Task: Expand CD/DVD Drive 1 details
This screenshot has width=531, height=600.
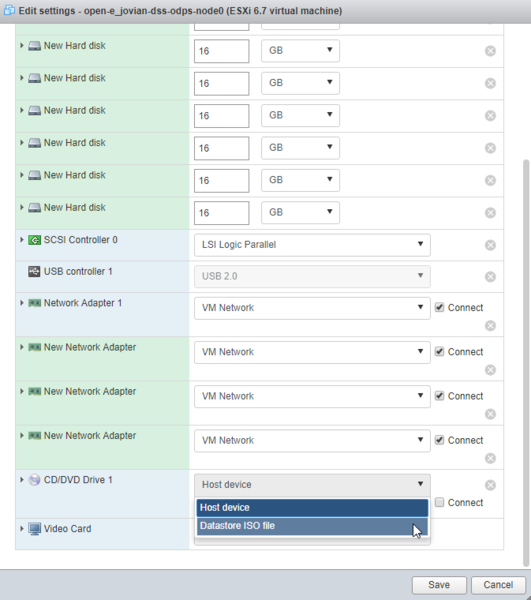Action: coord(22,480)
